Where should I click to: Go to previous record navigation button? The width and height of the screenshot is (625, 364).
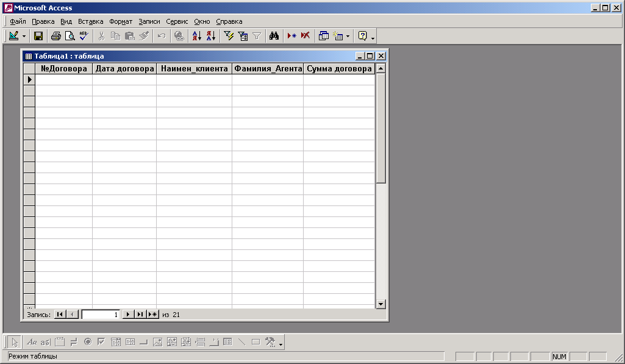72,315
